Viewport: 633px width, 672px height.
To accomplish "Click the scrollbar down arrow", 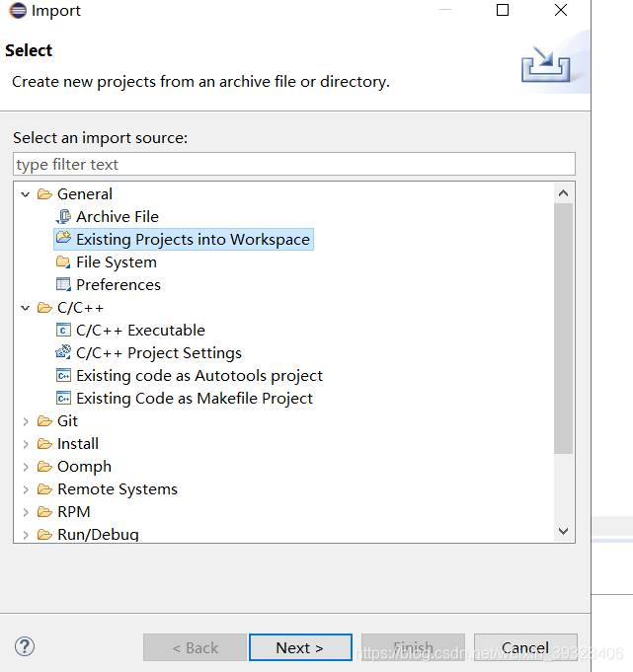I will click(x=564, y=531).
